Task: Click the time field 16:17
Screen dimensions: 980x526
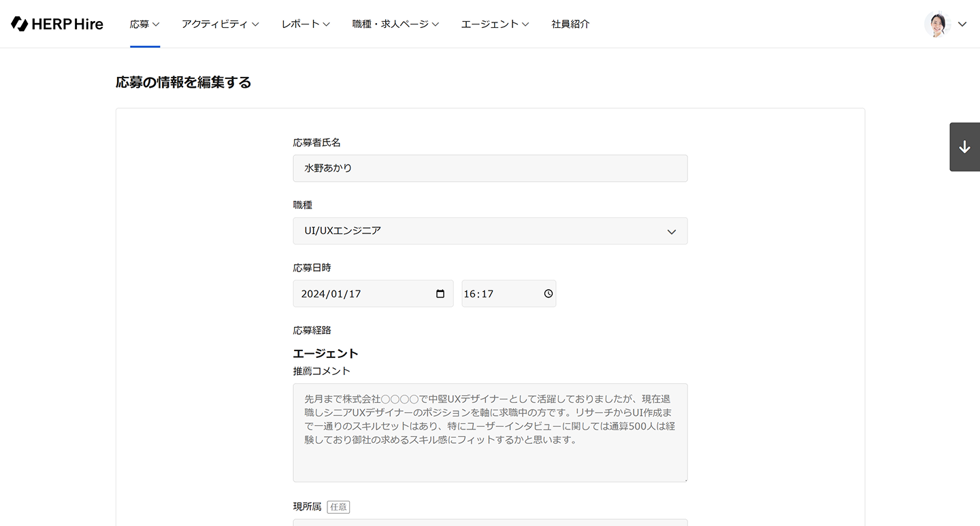Action: [508, 294]
